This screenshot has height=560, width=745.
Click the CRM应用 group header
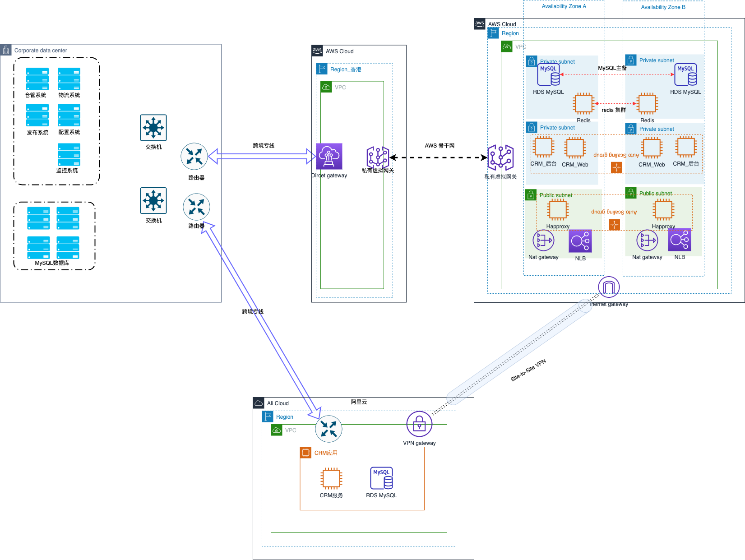[x=326, y=453]
